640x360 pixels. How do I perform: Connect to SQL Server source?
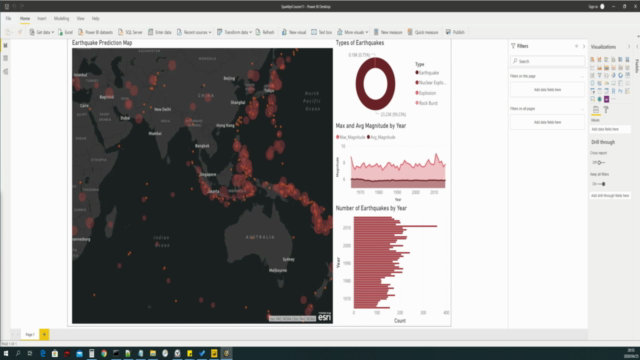click(x=130, y=32)
